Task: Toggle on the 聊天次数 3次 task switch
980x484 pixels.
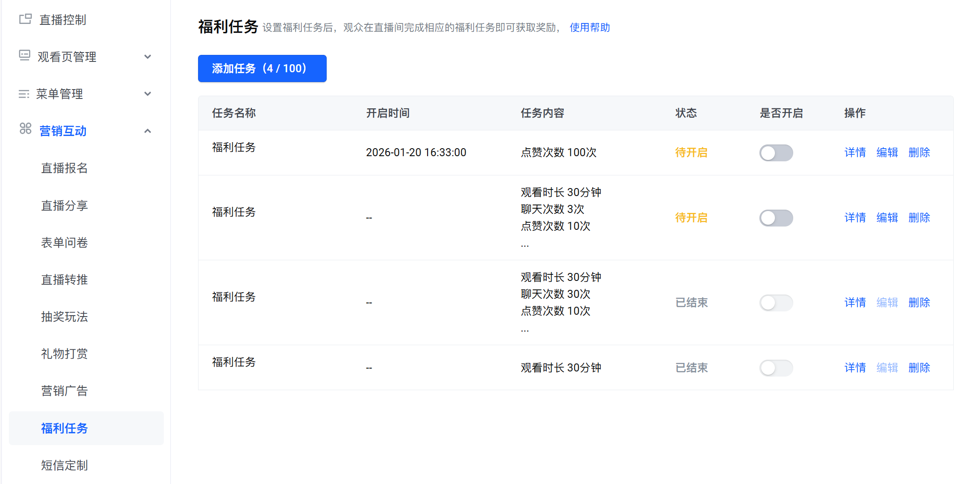Action: [x=776, y=218]
